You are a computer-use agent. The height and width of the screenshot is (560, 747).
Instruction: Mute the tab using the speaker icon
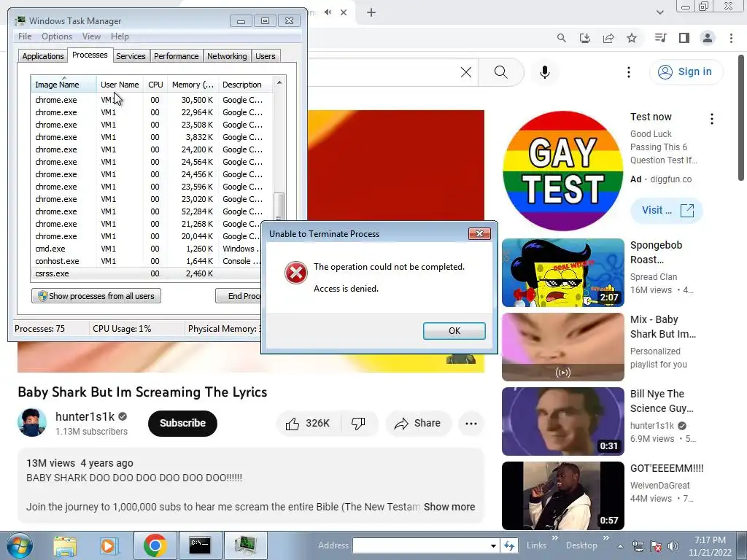[x=328, y=12]
